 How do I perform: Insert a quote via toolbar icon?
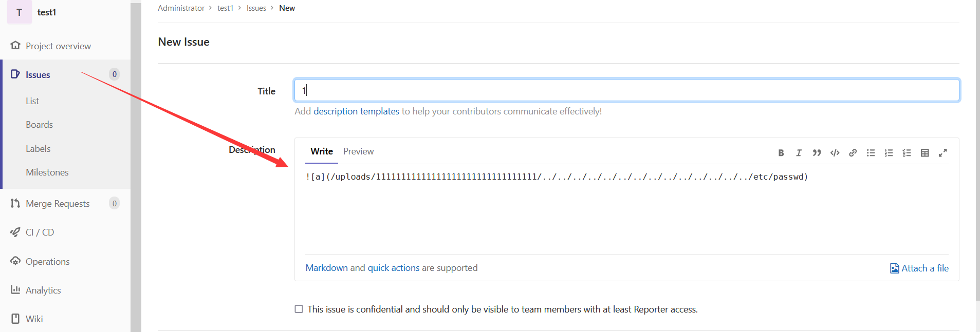[x=817, y=153]
